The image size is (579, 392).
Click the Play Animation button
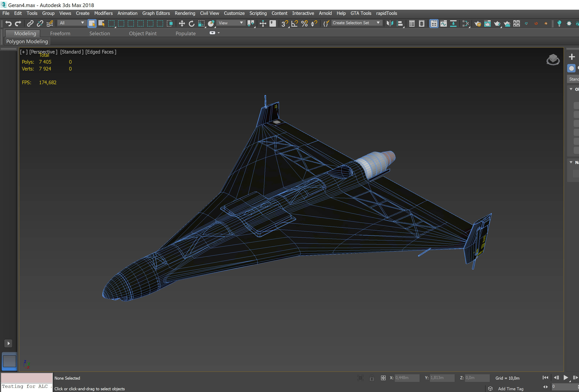coord(566,378)
